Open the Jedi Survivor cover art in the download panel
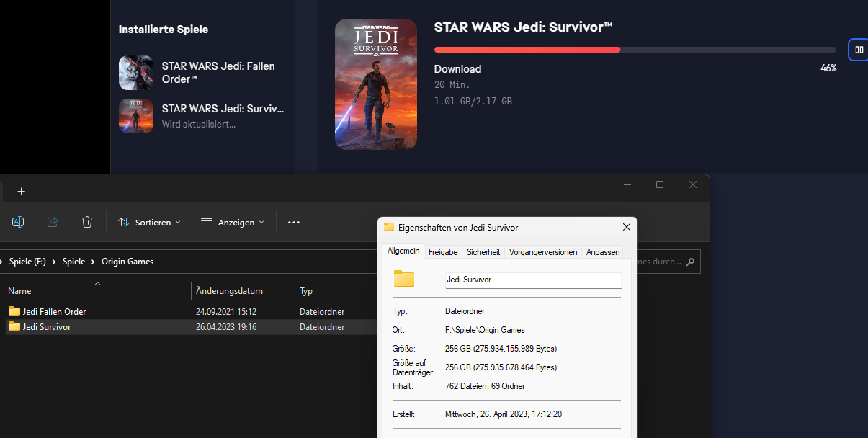 tap(376, 84)
